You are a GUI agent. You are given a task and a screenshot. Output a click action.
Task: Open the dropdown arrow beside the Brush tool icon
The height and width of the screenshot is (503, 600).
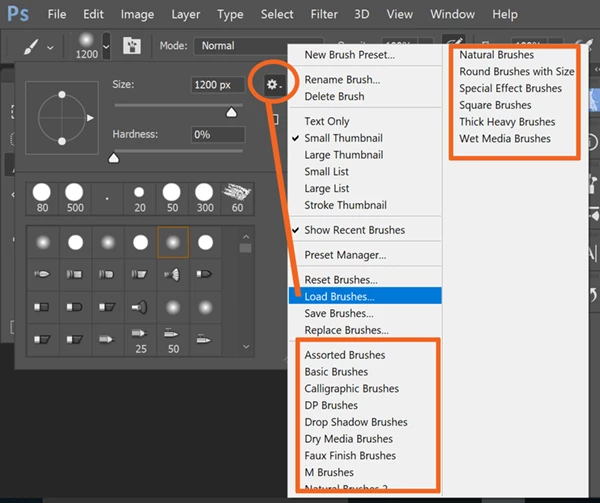pyautogui.click(x=50, y=48)
